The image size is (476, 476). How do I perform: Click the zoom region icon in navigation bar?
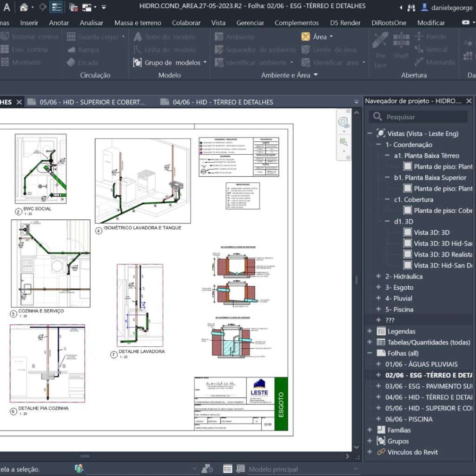344,142
